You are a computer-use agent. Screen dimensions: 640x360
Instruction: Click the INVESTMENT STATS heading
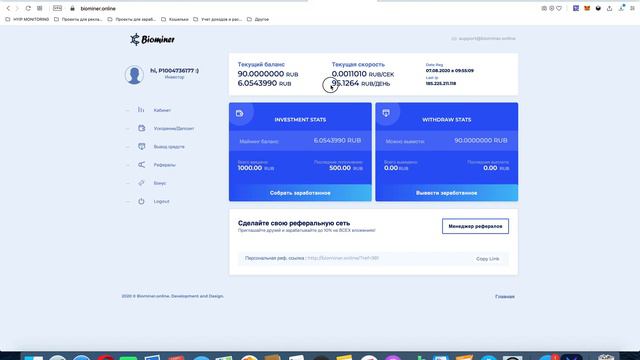[300, 120]
